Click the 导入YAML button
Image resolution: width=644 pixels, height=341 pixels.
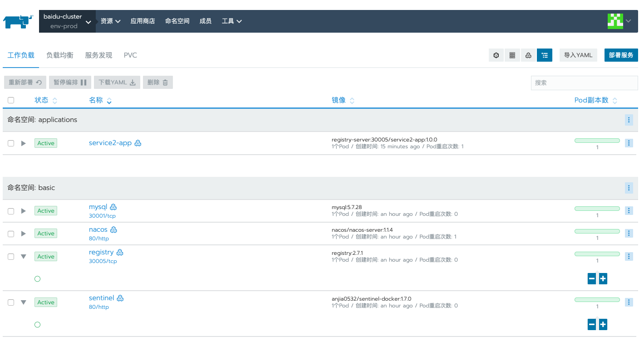[x=578, y=55]
